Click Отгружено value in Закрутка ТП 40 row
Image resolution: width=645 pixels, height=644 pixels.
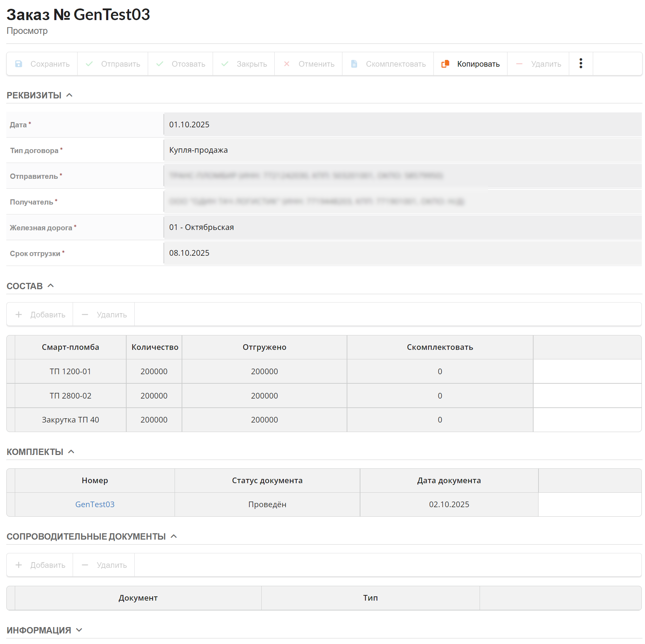[x=264, y=420]
